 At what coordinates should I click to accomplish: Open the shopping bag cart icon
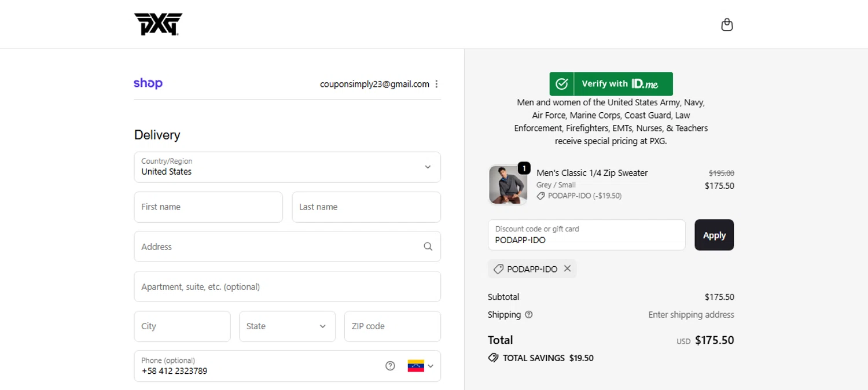727,25
